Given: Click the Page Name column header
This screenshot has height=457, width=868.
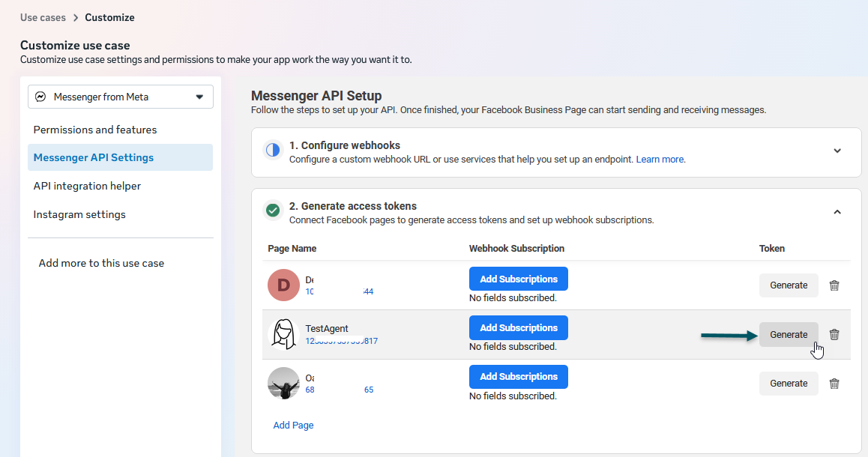Looking at the screenshot, I should [x=292, y=249].
